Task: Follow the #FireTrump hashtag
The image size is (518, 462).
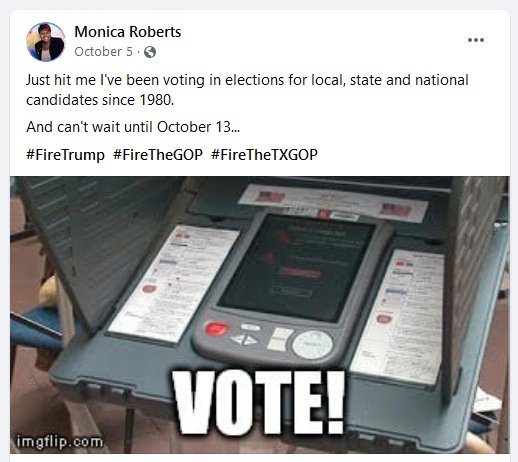Action: pos(65,155)
